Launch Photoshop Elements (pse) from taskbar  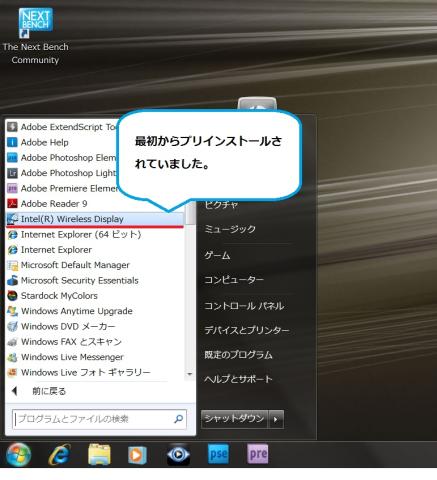tap(218, 454)
